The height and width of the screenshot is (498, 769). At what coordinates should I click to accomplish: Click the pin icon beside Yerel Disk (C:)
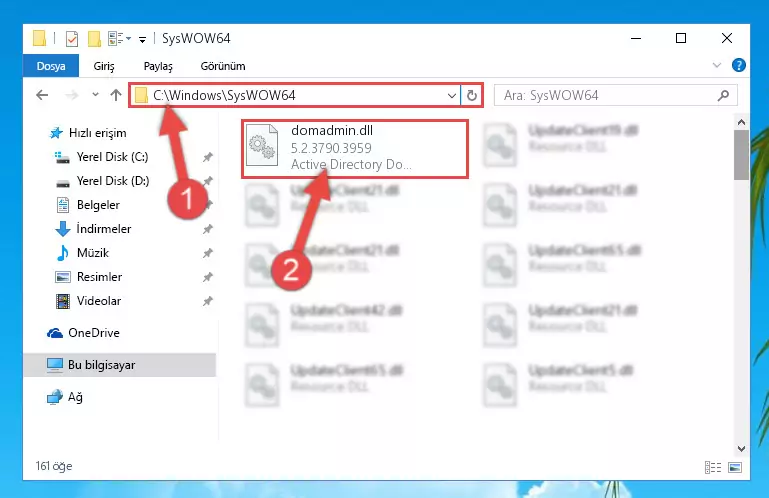[208, 157]
